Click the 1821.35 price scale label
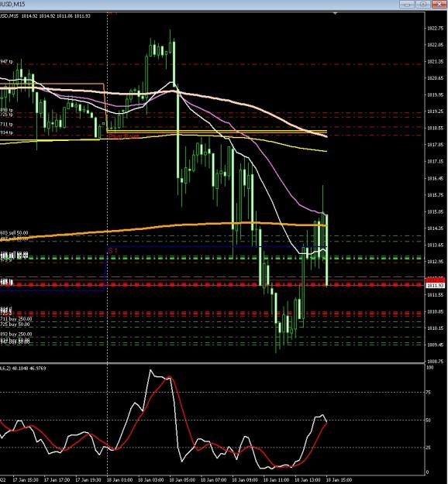This screenshot has height=484, width=448. click(436, 62)
